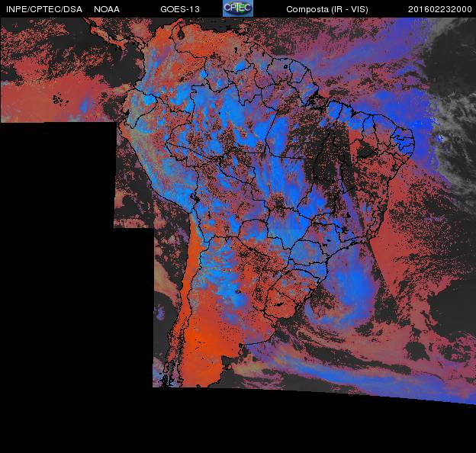Select the bright orange area over Patagonia
This screenshot has width=476, height=453.
coord(210,343)
